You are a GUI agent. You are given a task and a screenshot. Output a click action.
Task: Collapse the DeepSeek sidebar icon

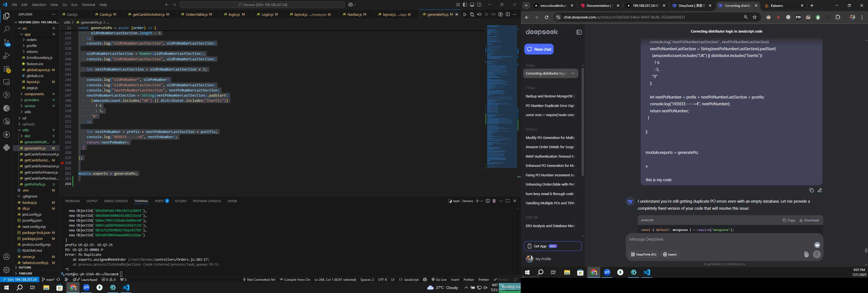579,32
